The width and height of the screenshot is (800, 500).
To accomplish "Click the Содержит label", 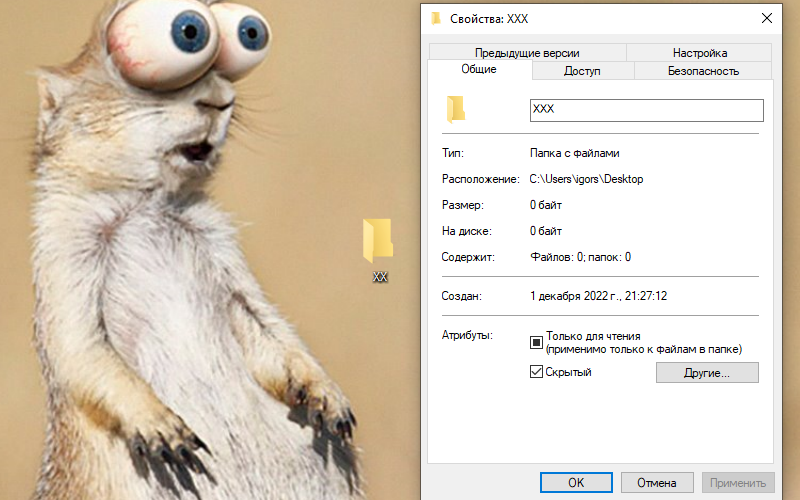I will [x=468, y=257].
